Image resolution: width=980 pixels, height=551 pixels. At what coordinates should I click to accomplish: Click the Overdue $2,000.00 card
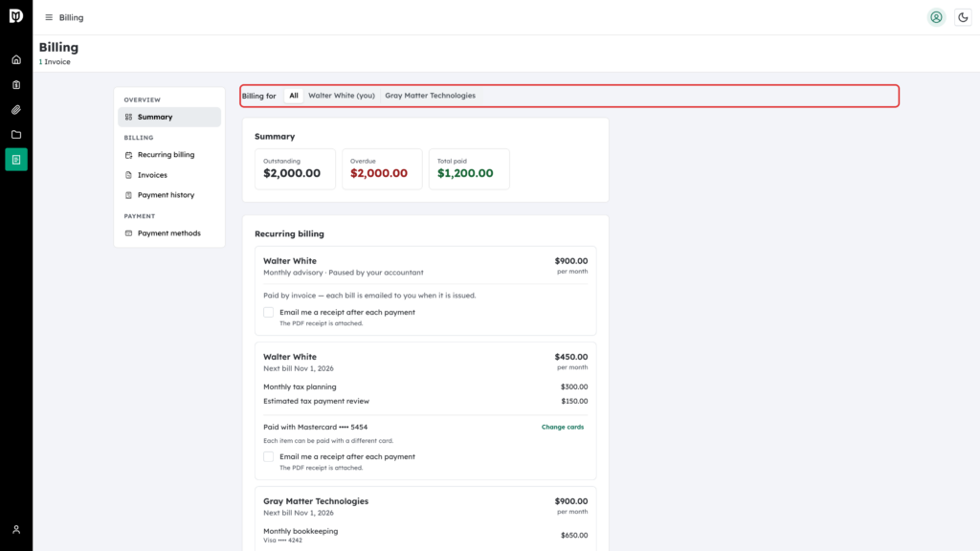(382, 168)
